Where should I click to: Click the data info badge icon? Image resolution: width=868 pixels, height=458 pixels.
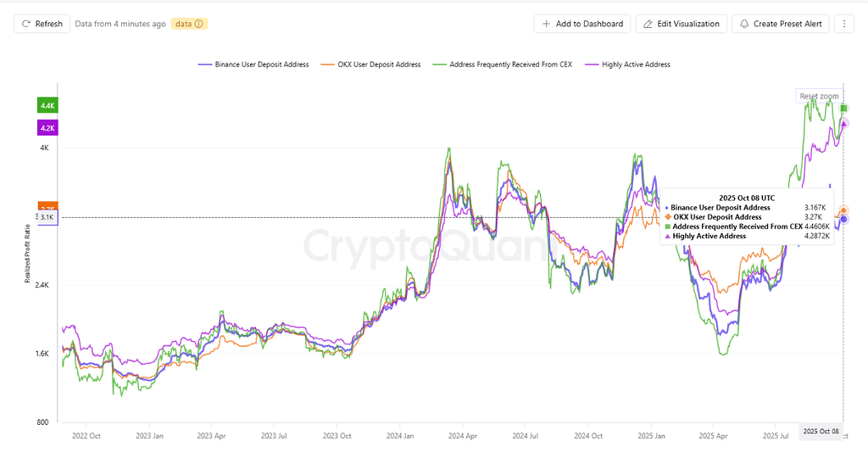pos(199,24)
